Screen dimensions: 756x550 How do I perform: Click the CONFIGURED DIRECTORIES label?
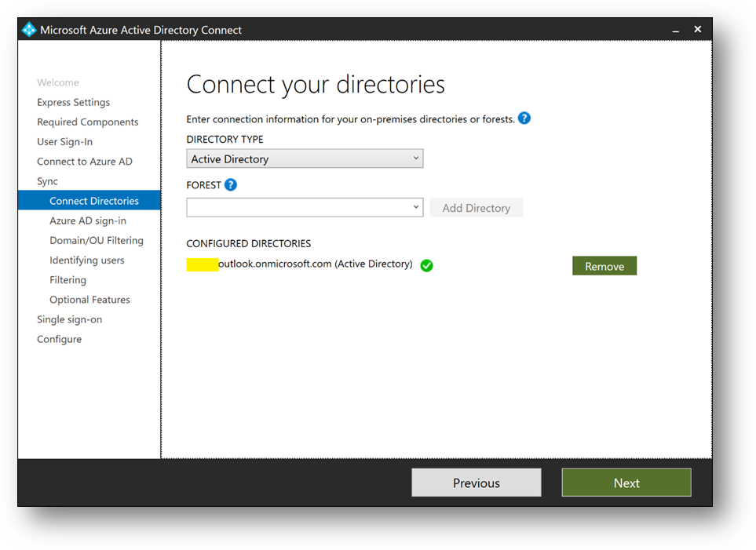[249, 243]
